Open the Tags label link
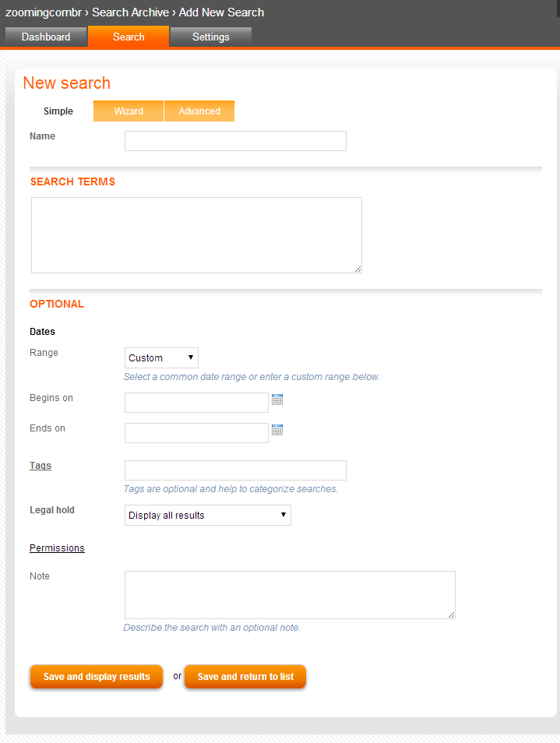Screen dimensions: 560x743 pos(41,465)
